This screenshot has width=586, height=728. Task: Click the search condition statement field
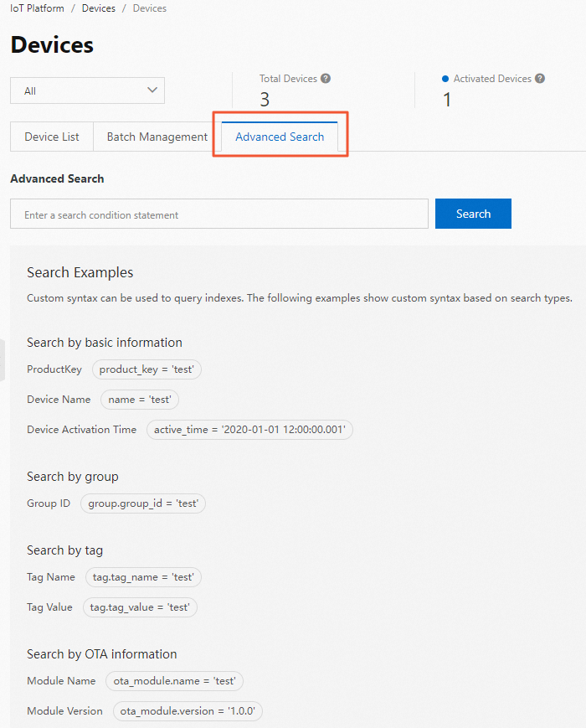pyautogui.click(x=219, y=214)
